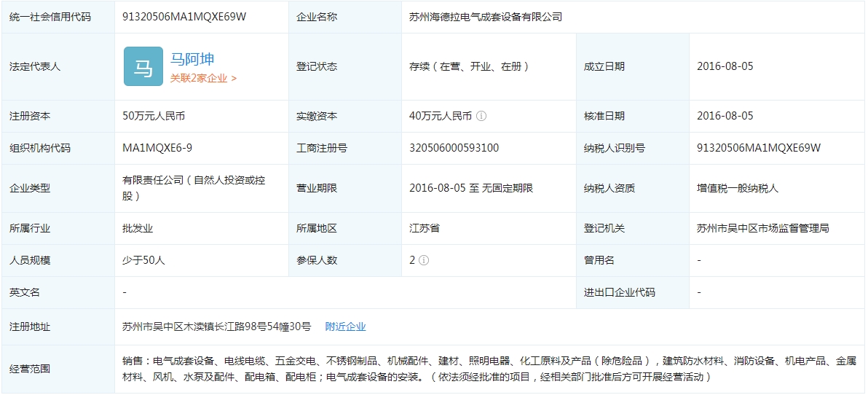Viewport: 868px width, 395px height.
Task: Click registered capital value 50万元人民币
Action: [x=154, y=116]
